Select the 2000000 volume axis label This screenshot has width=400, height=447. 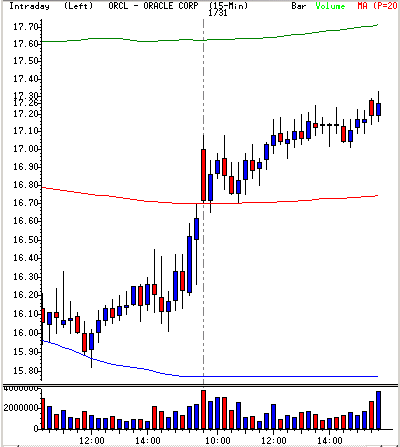coord(21,408)
